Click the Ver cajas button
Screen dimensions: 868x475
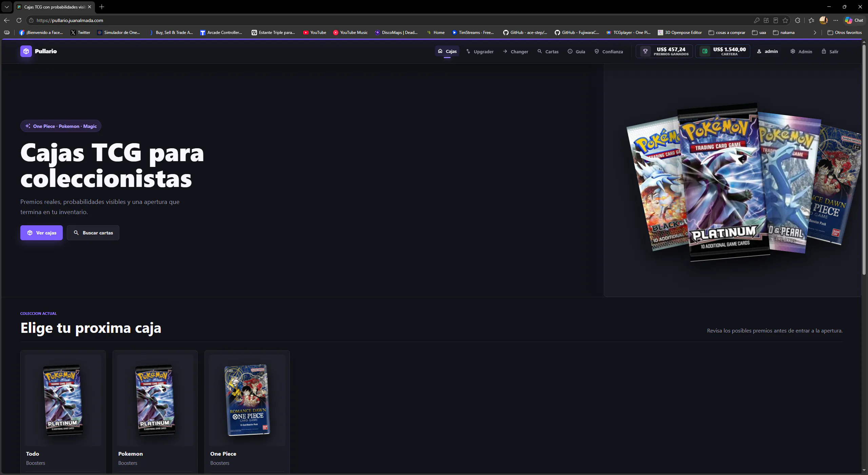[41, 233]
